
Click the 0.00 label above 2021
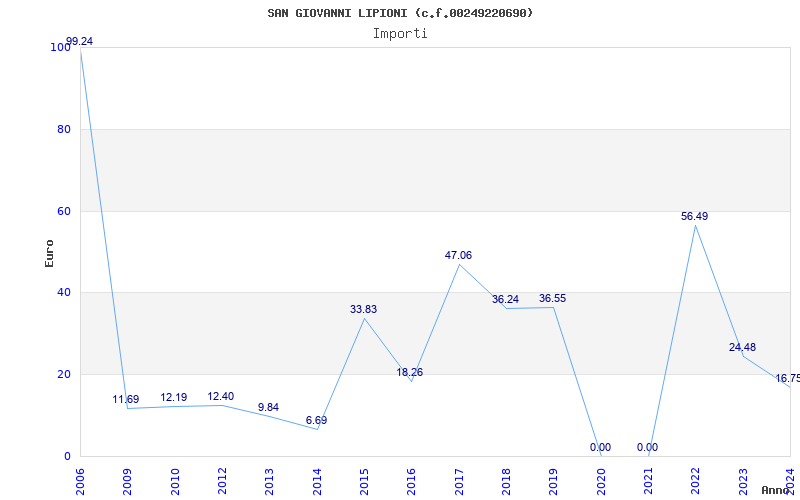tap(647, 447)
